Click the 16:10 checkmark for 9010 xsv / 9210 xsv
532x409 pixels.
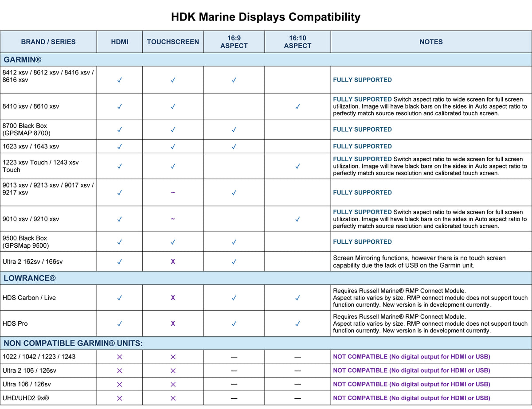tap(297, 219)
